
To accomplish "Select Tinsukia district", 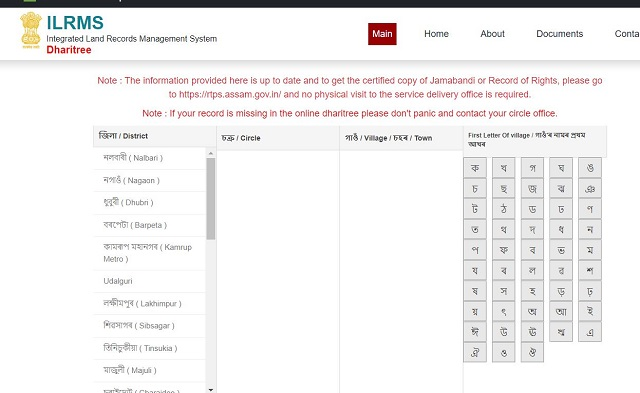I will (149, 349).
